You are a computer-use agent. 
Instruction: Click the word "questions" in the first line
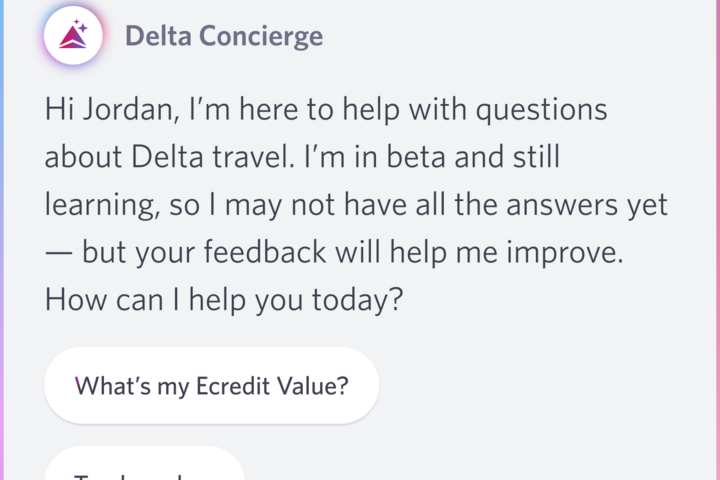[540, 109]
